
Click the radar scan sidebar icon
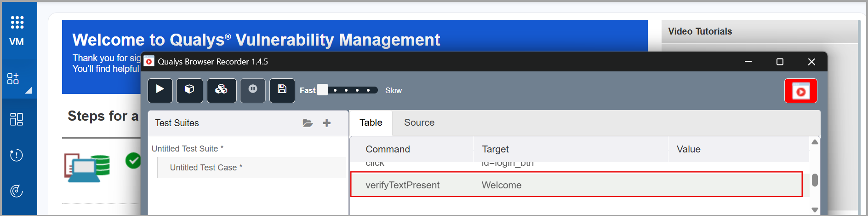click(17, 191)
